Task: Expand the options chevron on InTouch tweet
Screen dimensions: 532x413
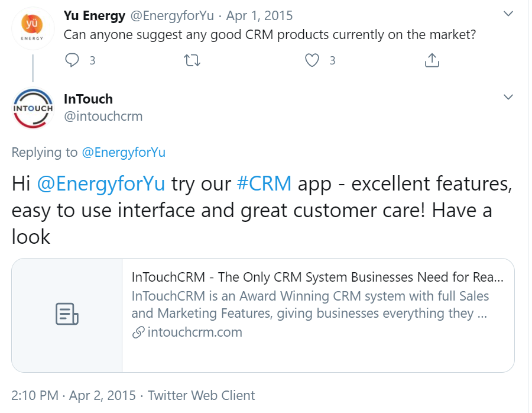Action: 507,97
